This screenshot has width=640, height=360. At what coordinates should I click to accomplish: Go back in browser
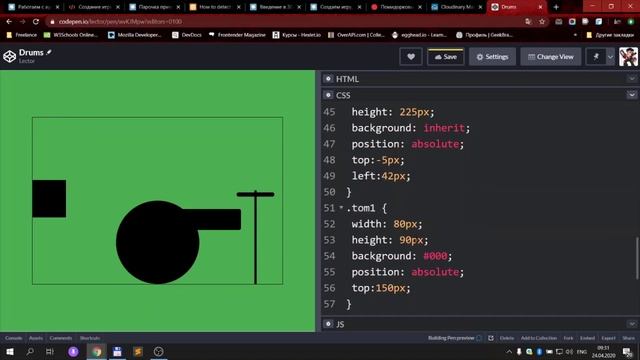[9, 22]
